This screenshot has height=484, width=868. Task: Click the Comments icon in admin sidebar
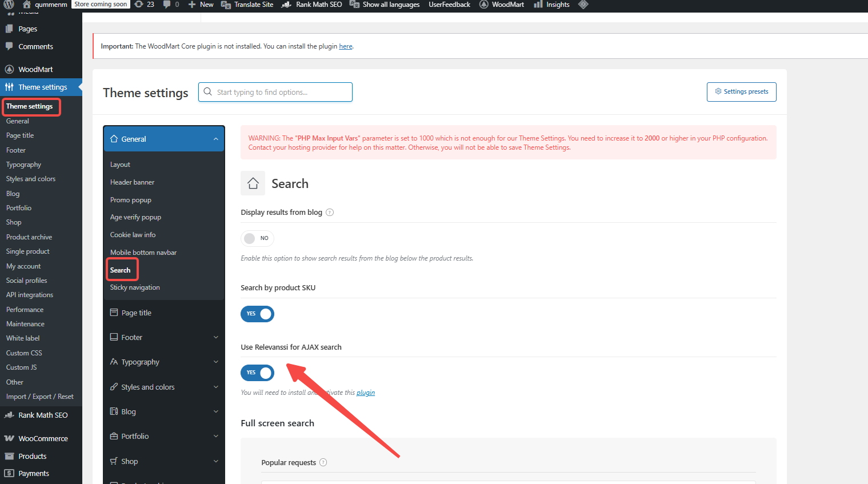9,46
